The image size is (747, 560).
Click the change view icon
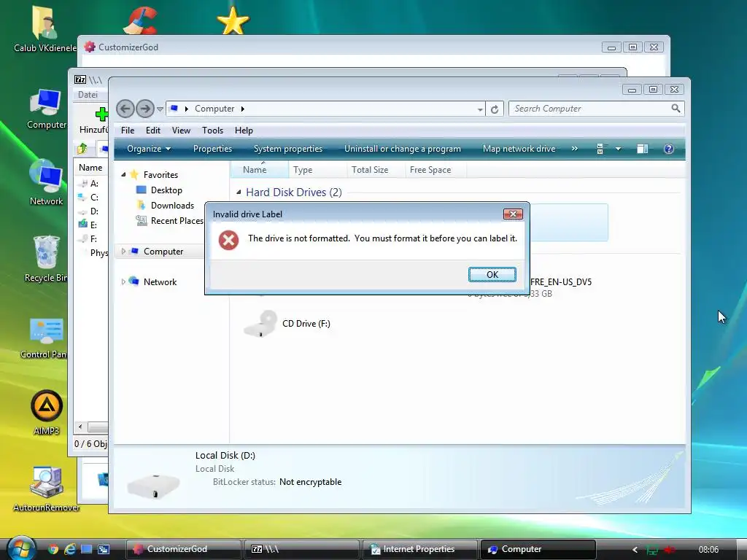tap(600, 149)
